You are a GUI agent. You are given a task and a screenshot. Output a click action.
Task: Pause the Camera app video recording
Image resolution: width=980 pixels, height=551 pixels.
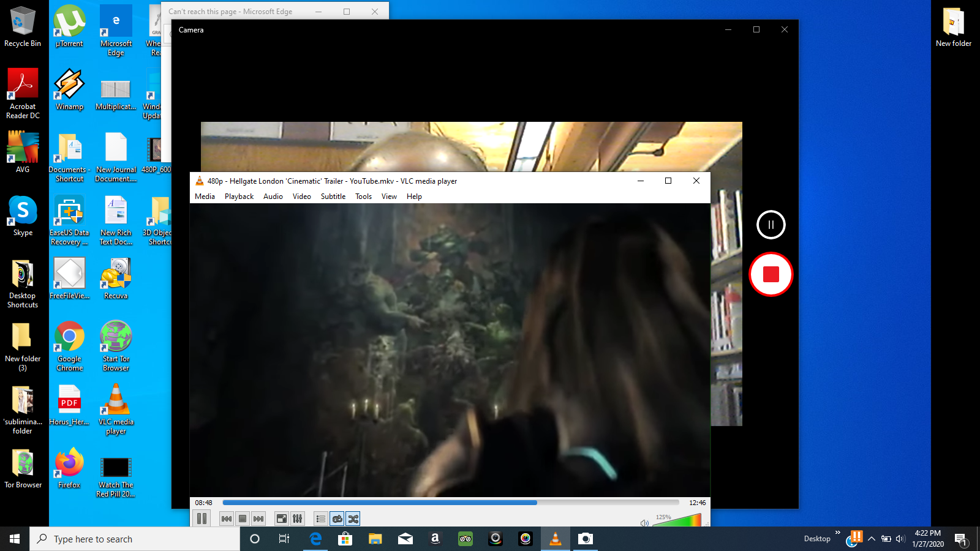tap(771, 225)
